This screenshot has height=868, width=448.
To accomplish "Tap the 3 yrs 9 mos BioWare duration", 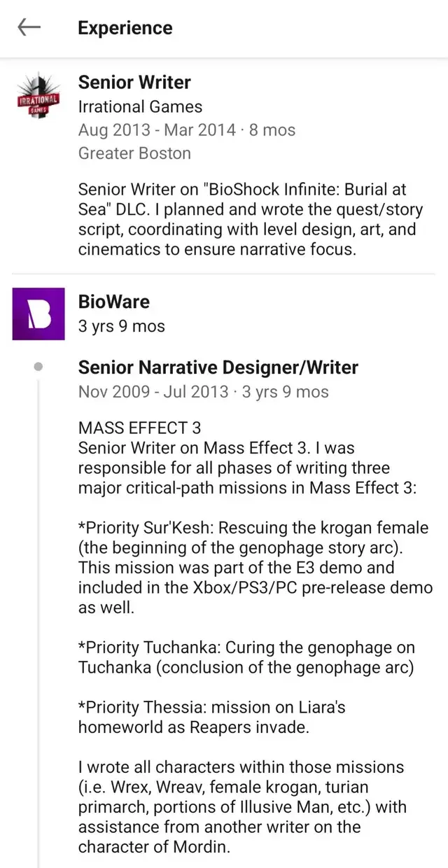I will 122,326.
